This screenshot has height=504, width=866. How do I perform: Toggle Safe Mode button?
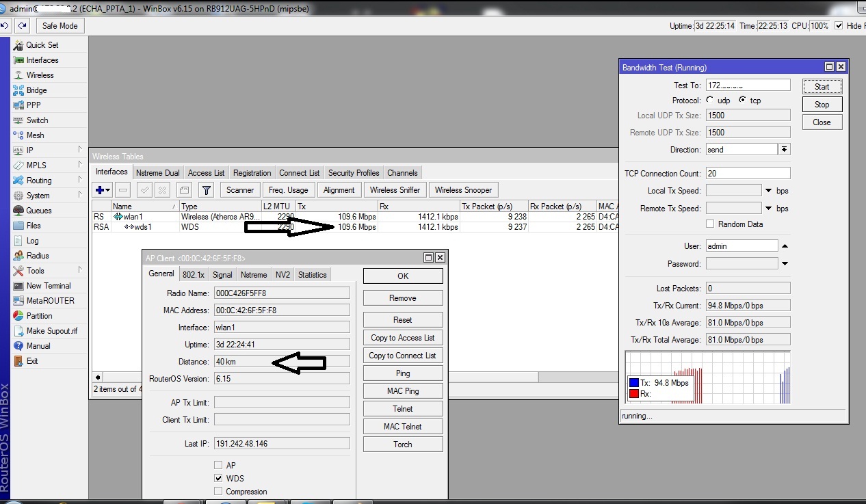pyautogui.click(x=60, y=26)
